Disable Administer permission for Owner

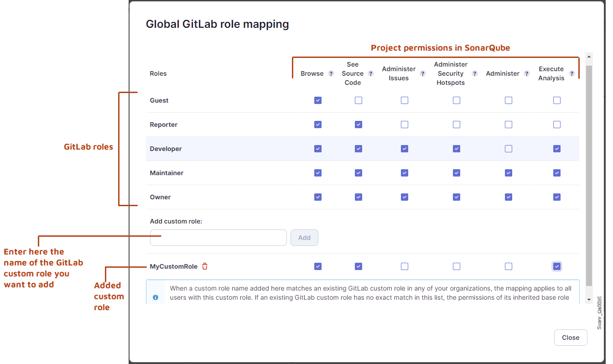click(509, 197)
